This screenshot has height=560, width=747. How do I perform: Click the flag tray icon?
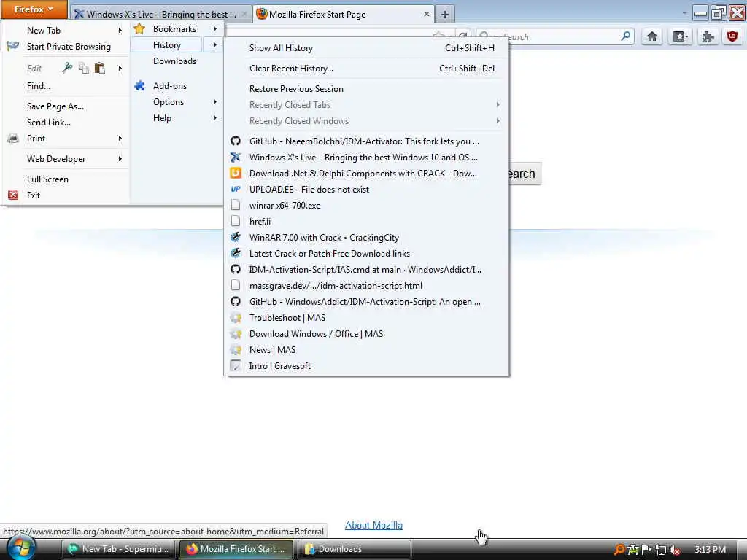[647, 549]
